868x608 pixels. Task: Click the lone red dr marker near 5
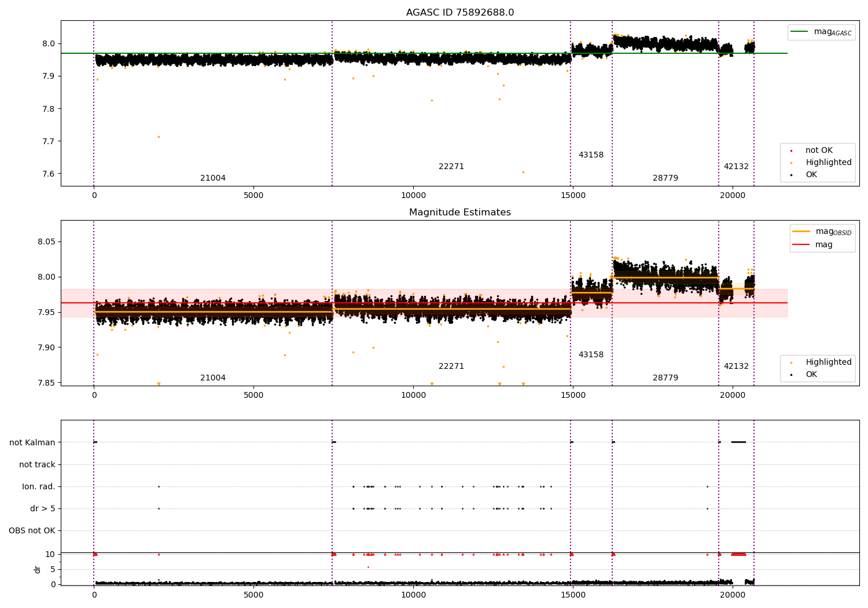[x=368, y=567]
